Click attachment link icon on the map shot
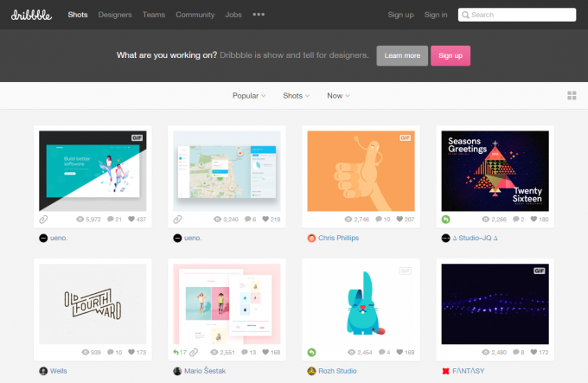 point(178,220)
